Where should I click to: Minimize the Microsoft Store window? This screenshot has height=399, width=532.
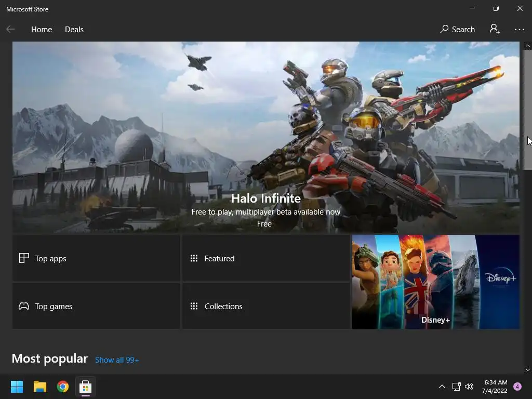pyautogui.click(x=472, y=8)
